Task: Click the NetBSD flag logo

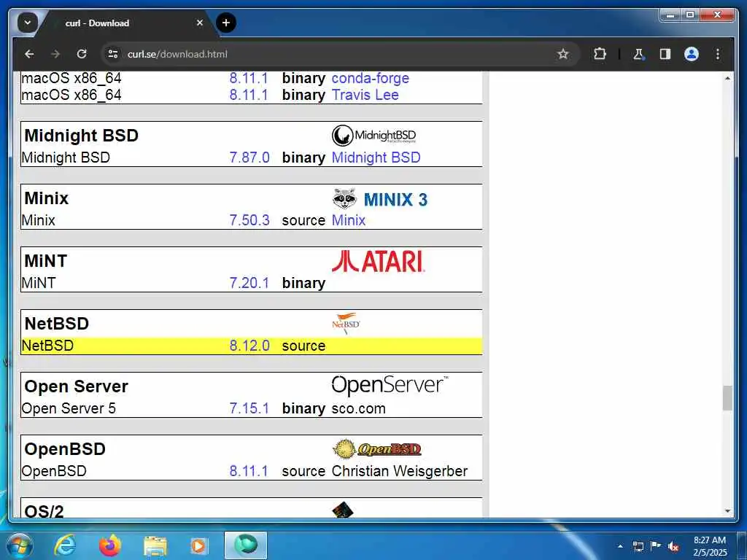Action: pos(346,323)
